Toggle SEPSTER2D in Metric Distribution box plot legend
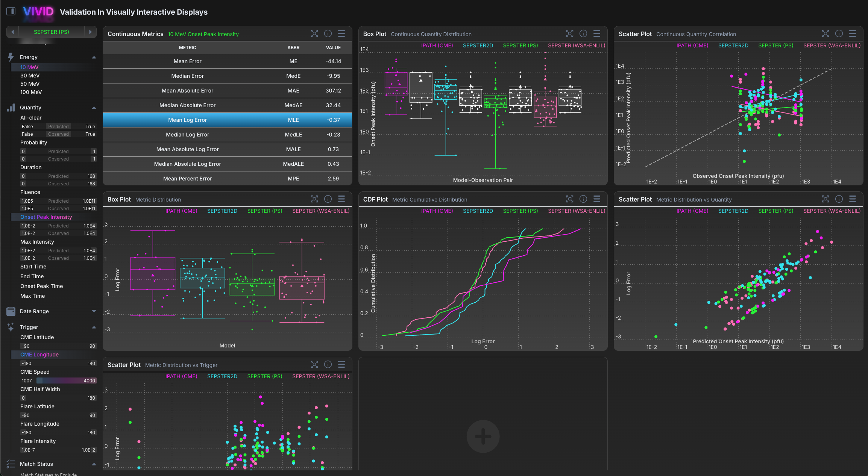The image size is (868, 476). click(x=222, y=211)
